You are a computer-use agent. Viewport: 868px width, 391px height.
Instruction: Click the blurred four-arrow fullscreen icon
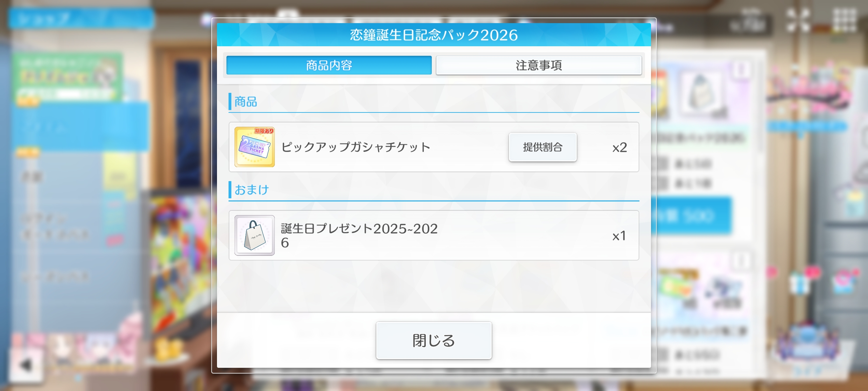pos(798,21)
